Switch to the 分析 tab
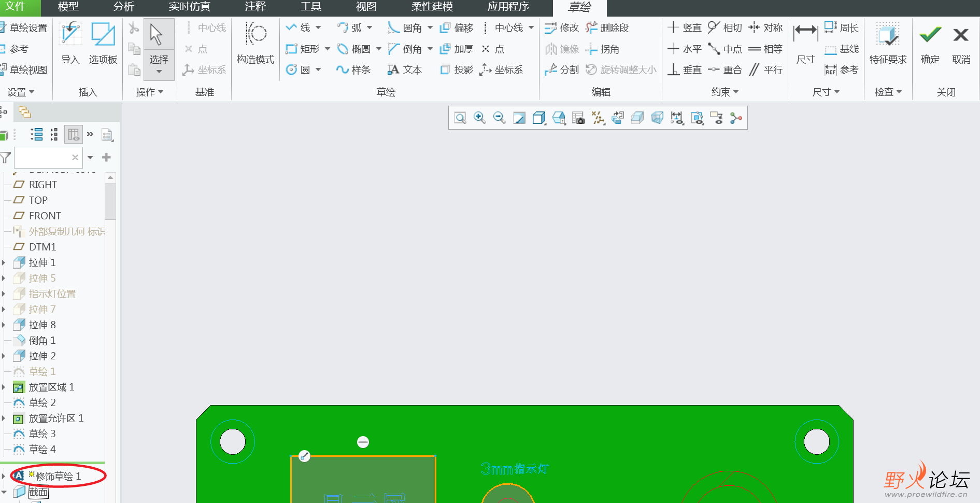The height and width of the screenshot is (503, 980). pos(124,7)
